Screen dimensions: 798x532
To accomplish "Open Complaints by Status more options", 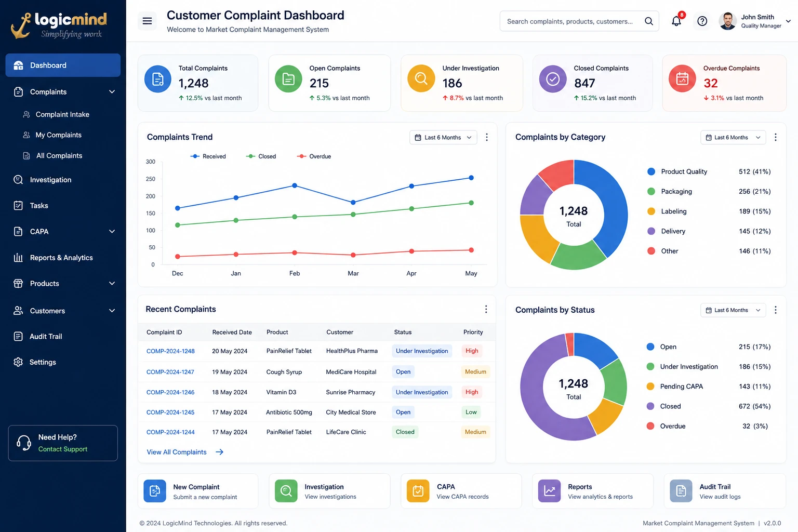I will click(776, 310).
